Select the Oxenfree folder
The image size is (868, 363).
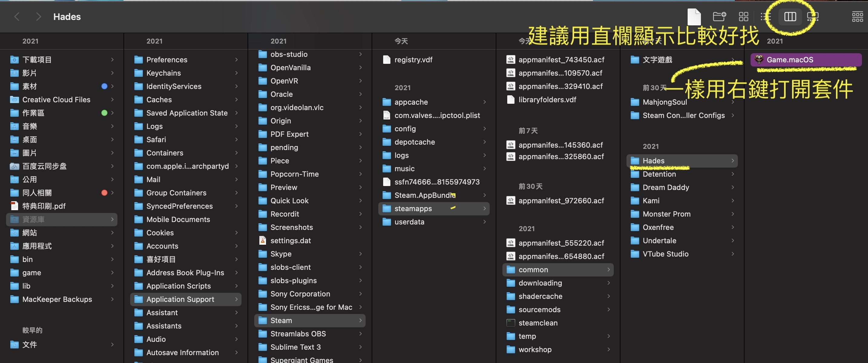pyautogui.click(x=682, y=227)
